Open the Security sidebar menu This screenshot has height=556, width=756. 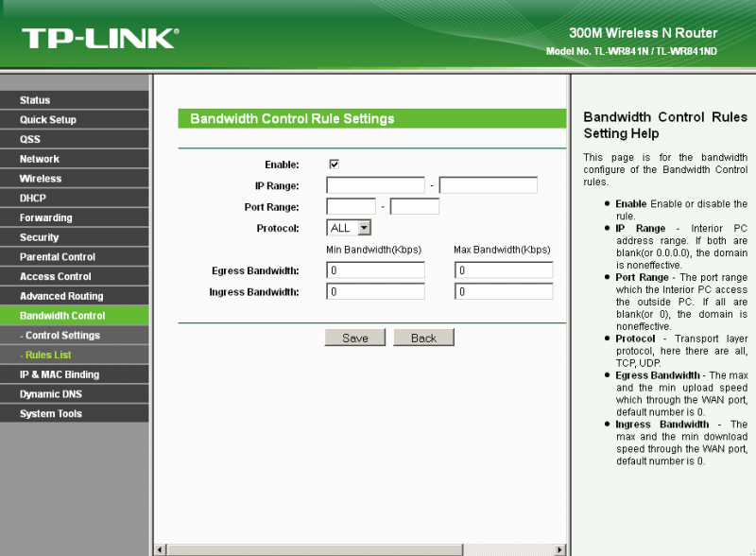point(75,237)
